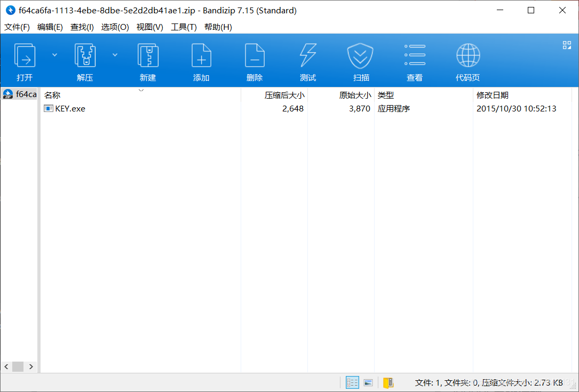Expand the Extract (解压) dropdown arrow
The width and height of the screenshot is (579, 392).
tap(115, 55)
